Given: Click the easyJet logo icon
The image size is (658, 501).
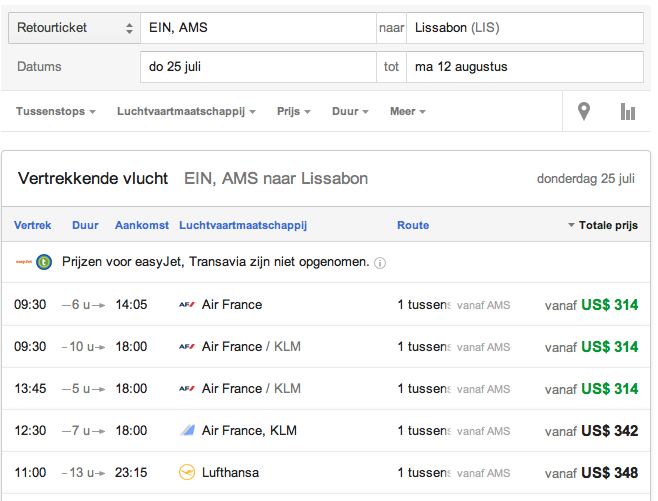Looking at the screenshot, I should (x=24, y=262).
